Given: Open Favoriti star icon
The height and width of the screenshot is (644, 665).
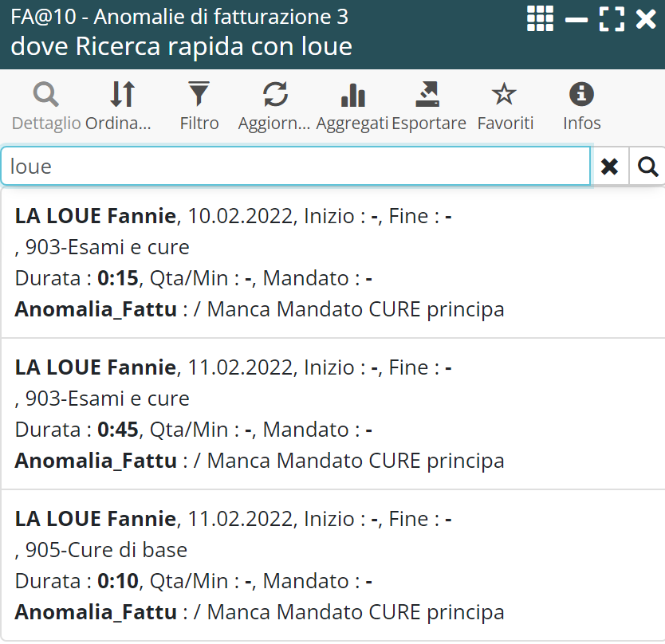Looking at the screenshot, I should point(504,96).
